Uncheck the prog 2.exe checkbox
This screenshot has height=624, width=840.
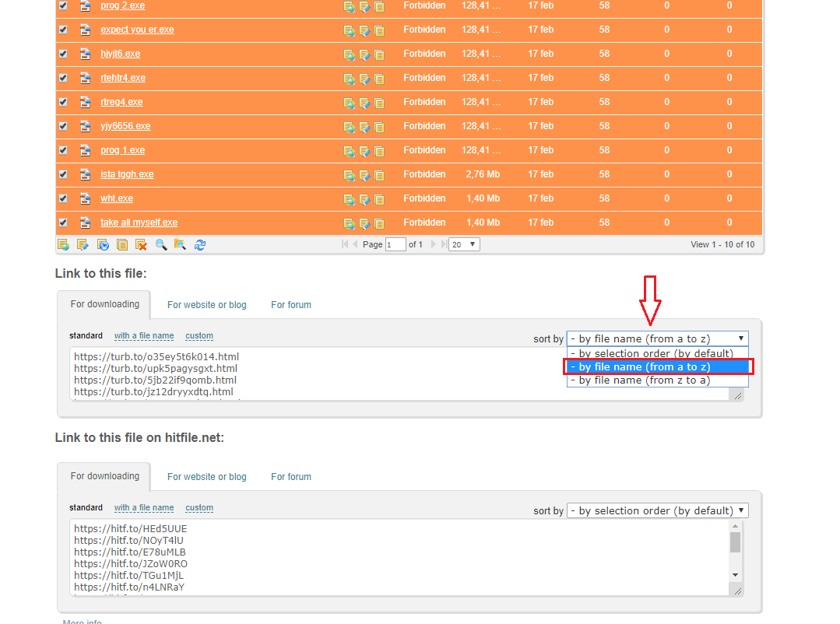coord(63,5)
